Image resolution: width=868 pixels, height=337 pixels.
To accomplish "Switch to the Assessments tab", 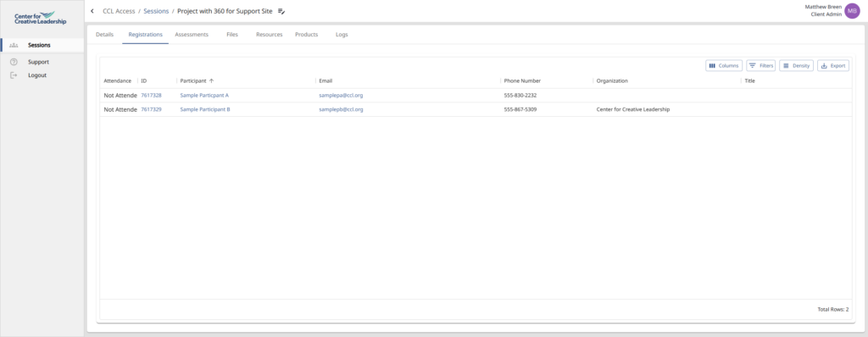I will pyautogui.click(x=192, y=35).
